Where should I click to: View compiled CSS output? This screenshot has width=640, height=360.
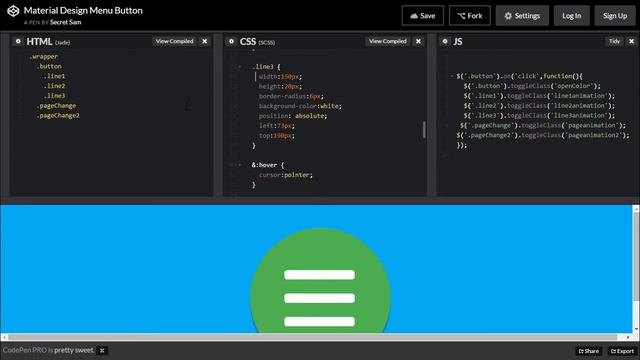(x=388, y=41)
